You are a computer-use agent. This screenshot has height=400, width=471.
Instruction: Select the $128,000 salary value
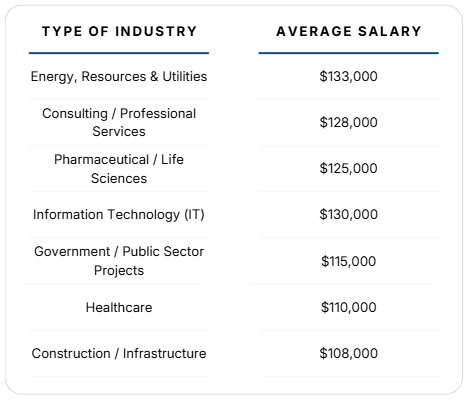(x=348, y=122)
